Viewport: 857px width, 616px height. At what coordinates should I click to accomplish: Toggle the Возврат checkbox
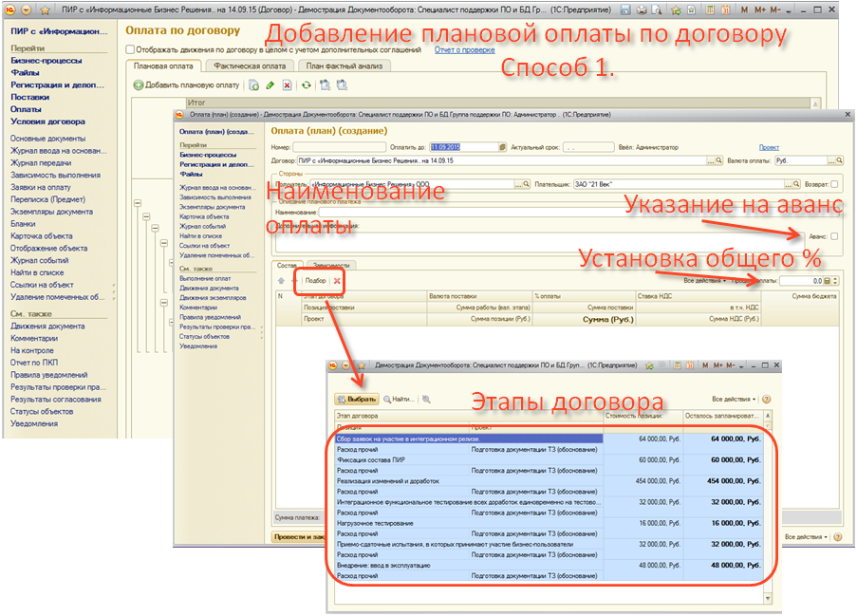click(833, 184)
